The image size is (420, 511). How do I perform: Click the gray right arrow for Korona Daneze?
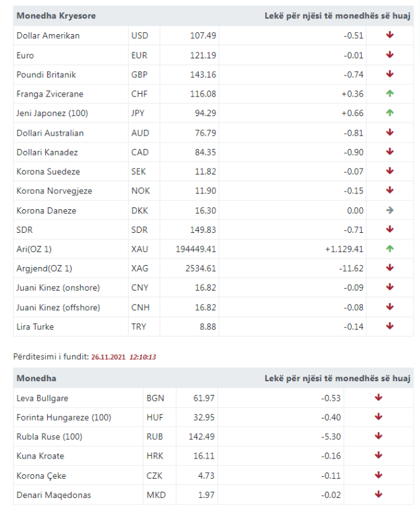coord(390,211)
